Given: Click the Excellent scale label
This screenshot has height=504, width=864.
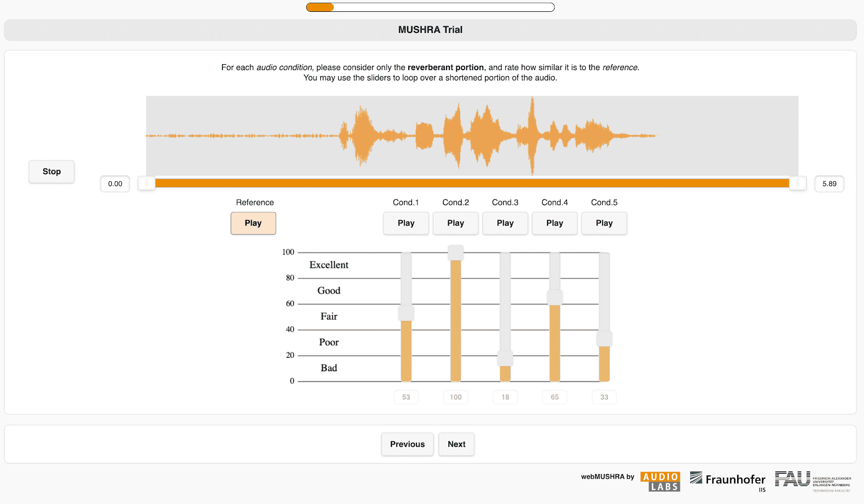Looking at the screenshot, I should point(329,265).
